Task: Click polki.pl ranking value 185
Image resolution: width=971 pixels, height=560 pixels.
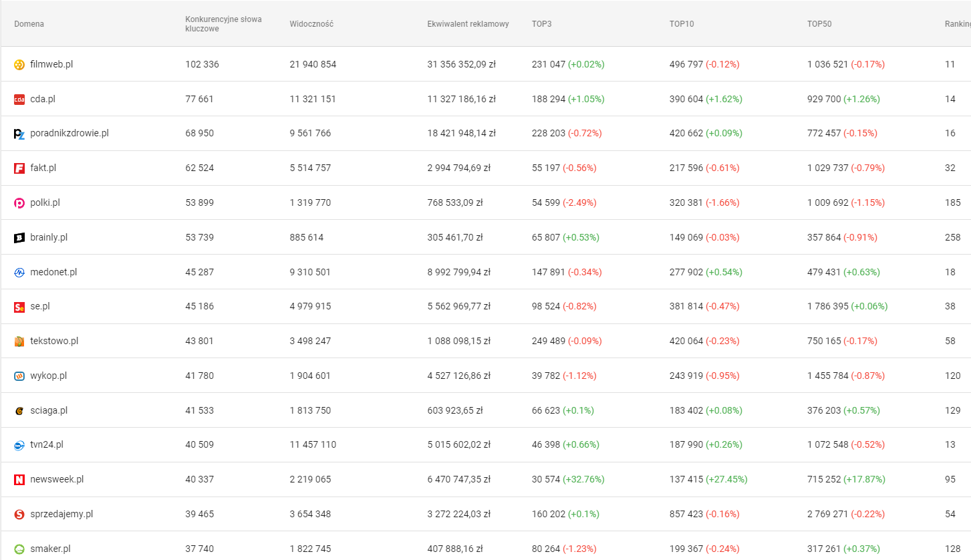Action: (x=953, y=202)
